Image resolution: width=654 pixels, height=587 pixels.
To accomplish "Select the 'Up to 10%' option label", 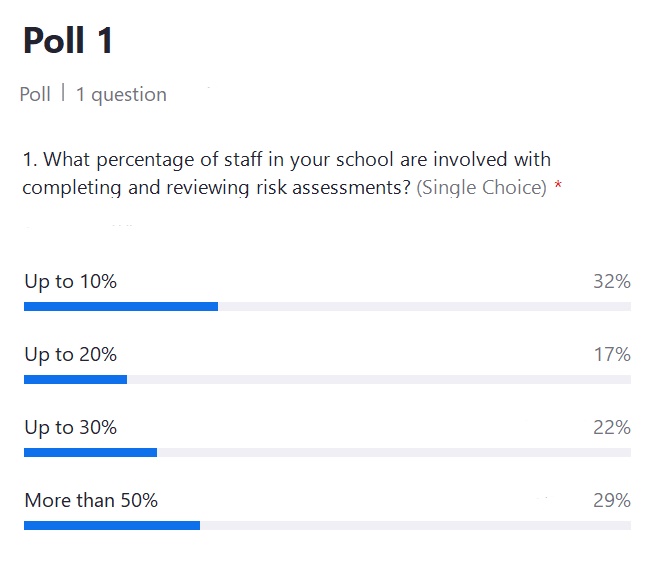I will click(x=70, y=282).
